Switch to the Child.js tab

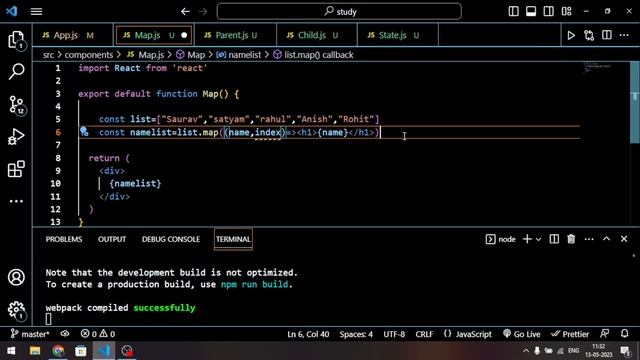(x=317, y=35)
